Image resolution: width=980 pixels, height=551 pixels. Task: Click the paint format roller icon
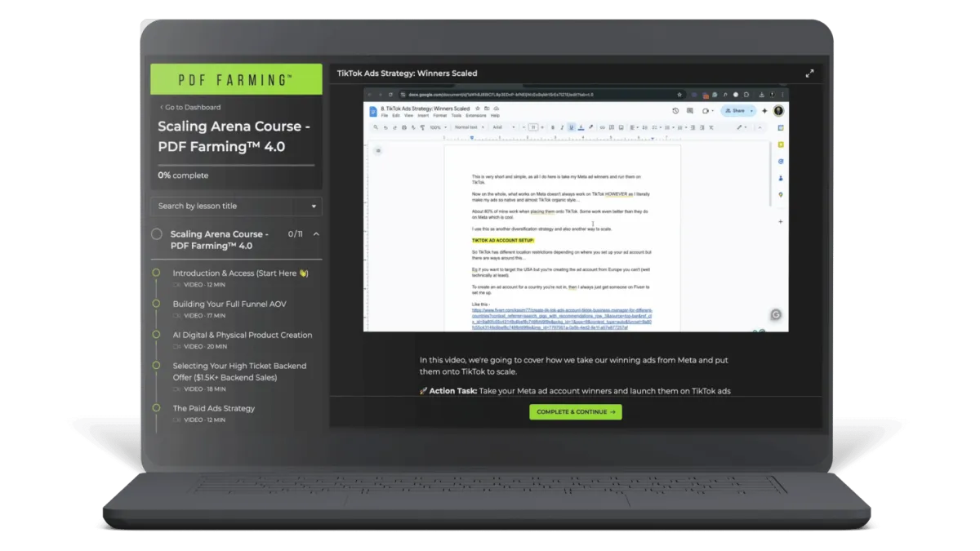[422, 127]
